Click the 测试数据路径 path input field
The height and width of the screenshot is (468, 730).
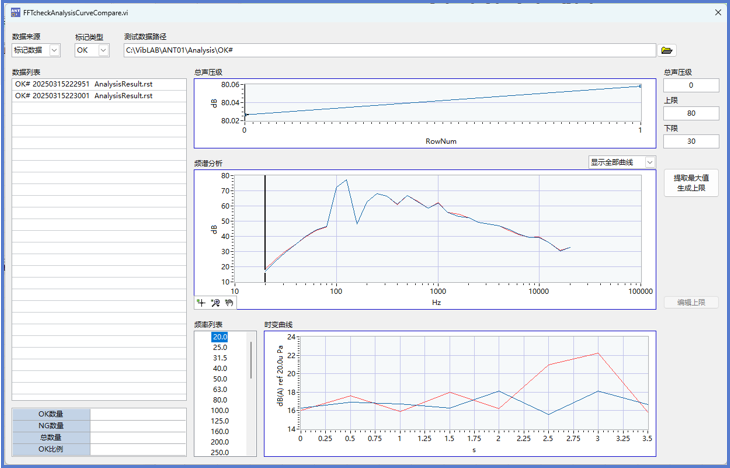pyautogui.click(x=388, y=50)
